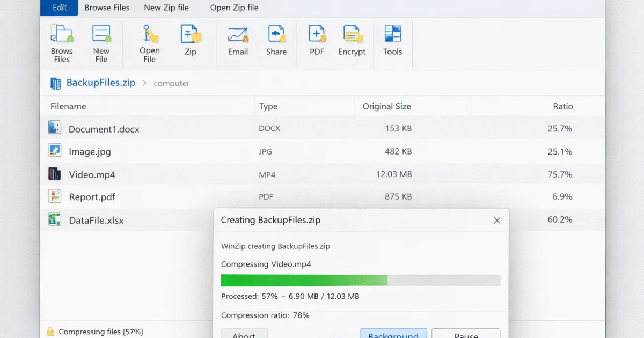Image resolution: width=644 pixels, height=338 pixels.
Task: Sort by the Ratio column header
Action: (563, 106)
